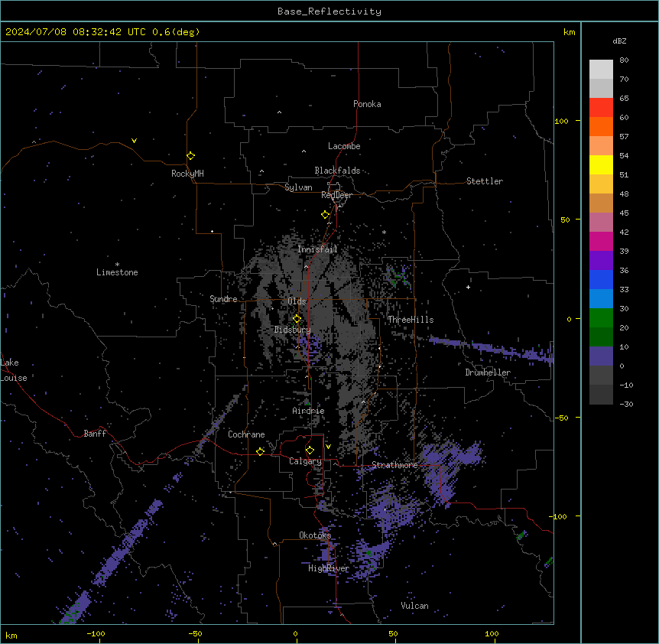Click the dBZ legend heading
Screen dimensions: 659x644
(x=619, y=41)
